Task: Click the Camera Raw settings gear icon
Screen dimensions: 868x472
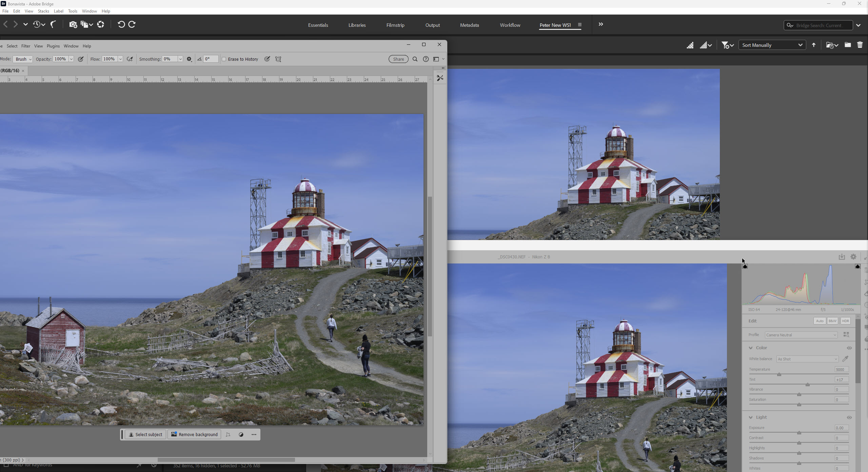Action: point(853,257)
